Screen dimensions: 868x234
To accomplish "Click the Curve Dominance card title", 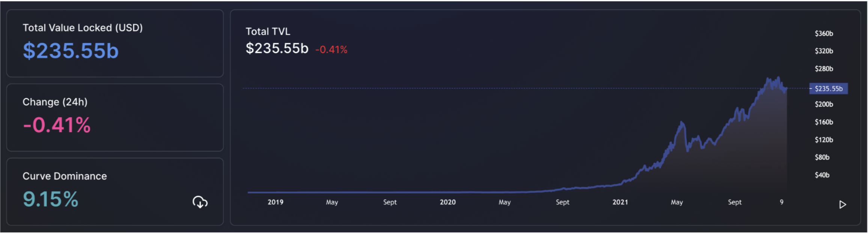I will 65,176.
